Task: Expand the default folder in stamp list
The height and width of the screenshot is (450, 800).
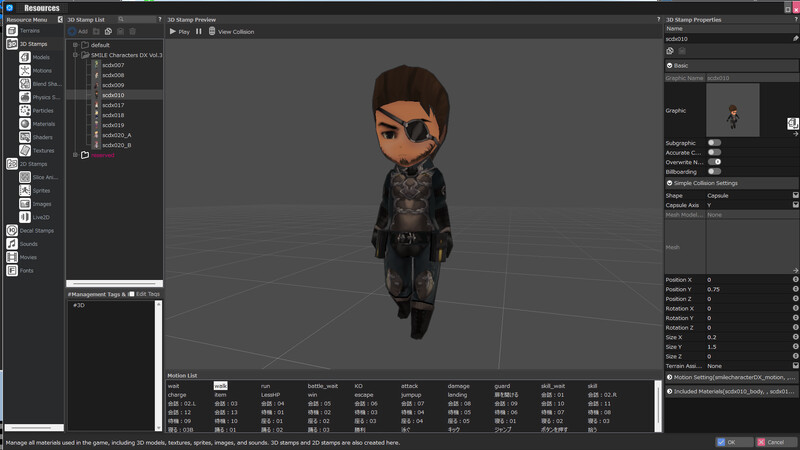Action: [x=75, y=45]
